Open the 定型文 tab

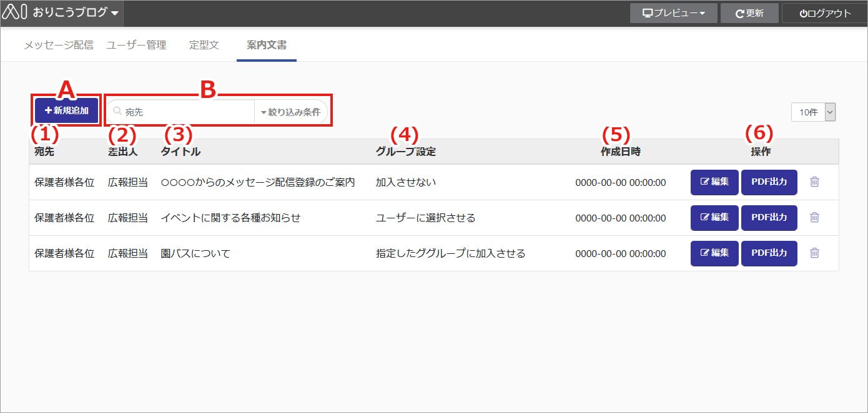point(204,45)
